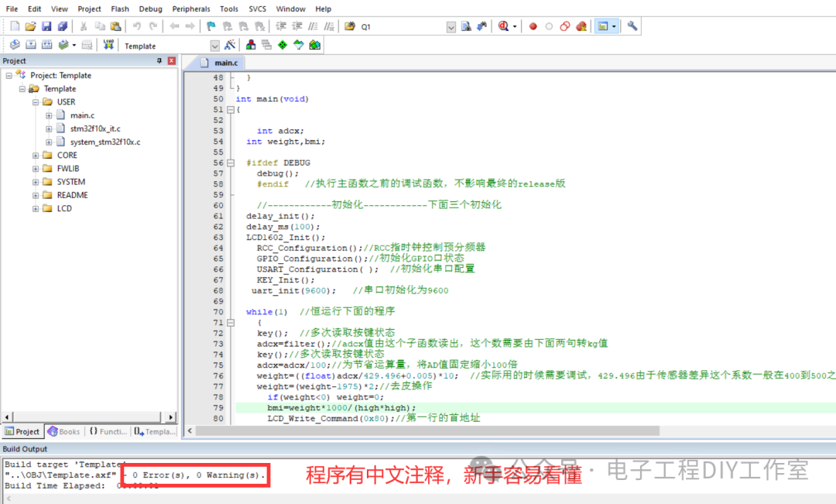Comment out selection with the // icon
The image size is (836, 504).
[x=313, y=26]
